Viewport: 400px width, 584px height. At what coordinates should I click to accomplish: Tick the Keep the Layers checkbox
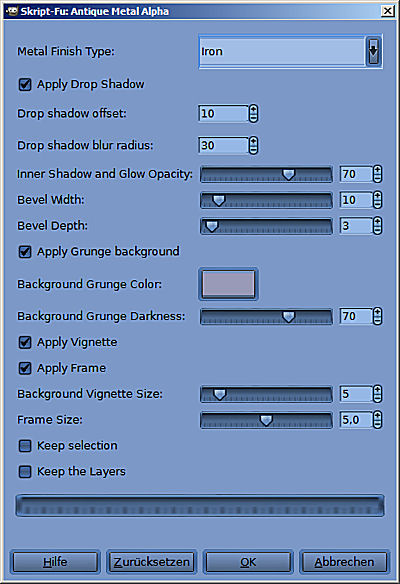(25, 472)
